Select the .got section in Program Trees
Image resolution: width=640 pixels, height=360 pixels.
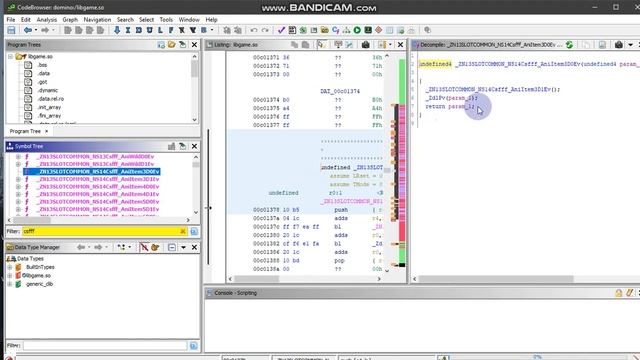[42, 82]
